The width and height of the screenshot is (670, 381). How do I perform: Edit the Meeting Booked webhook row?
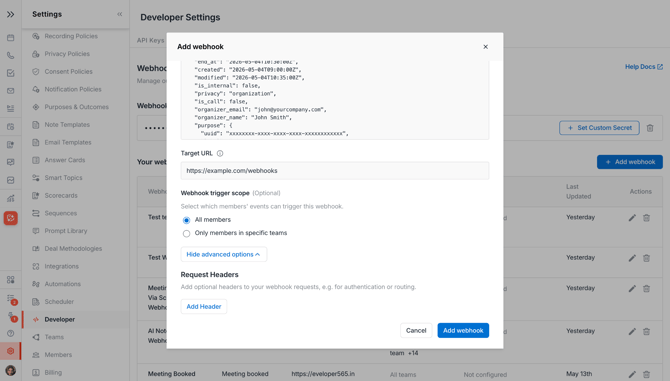coord(632,374)
